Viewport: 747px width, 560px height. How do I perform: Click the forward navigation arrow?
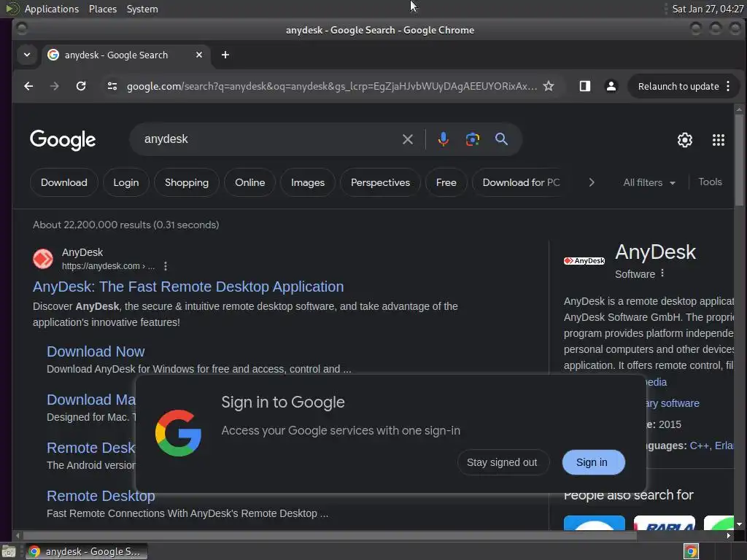[54, 86]
